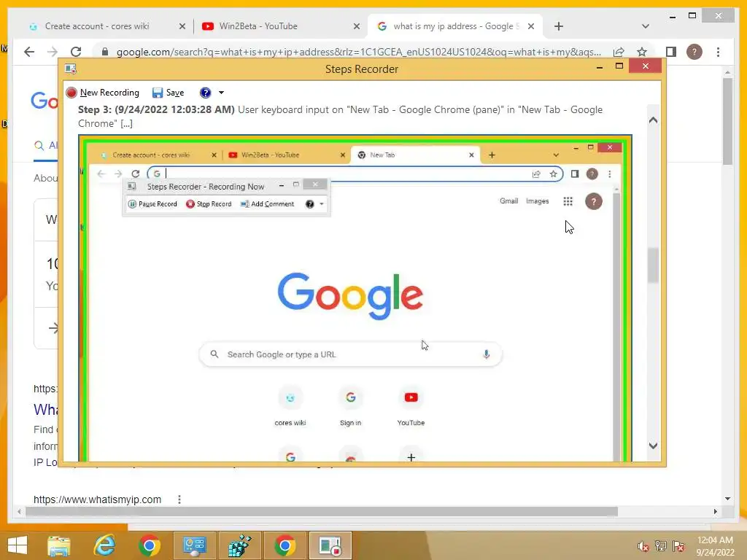Open the blue cubes taskbar app
Viewport: 747px width, 560px height.
pos(239,545)
